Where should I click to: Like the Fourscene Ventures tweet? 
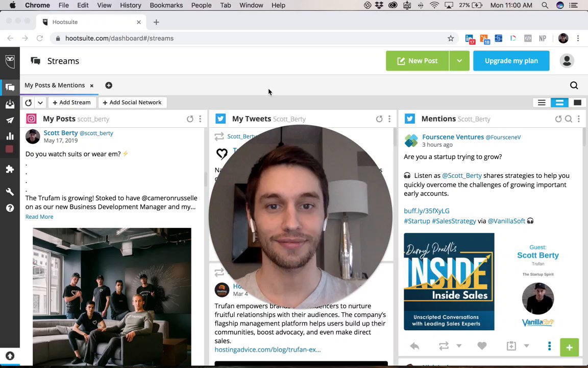click(x=482, y=346)
